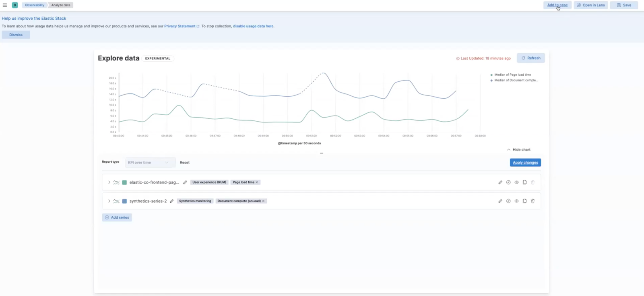The height and width of the screenshot is (296, 644).
Task: Expand the elastic-co-frontend series row
Action: point(109,182)
